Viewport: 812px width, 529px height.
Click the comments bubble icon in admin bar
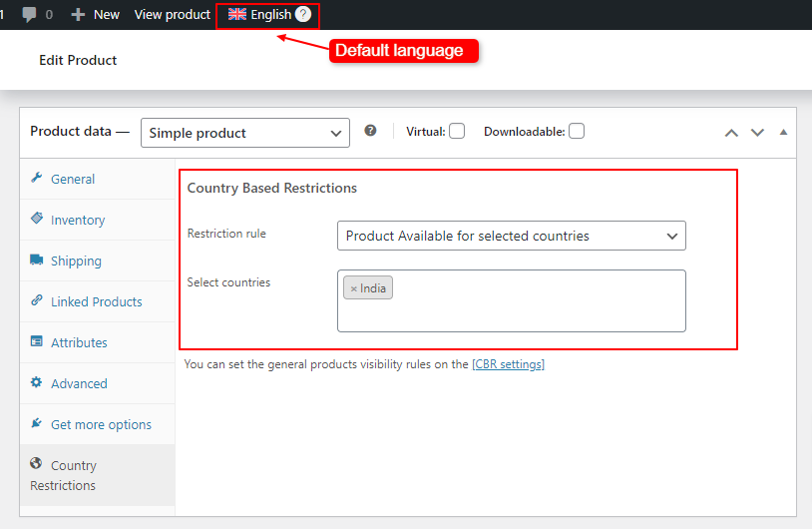(x=29, y=15)
